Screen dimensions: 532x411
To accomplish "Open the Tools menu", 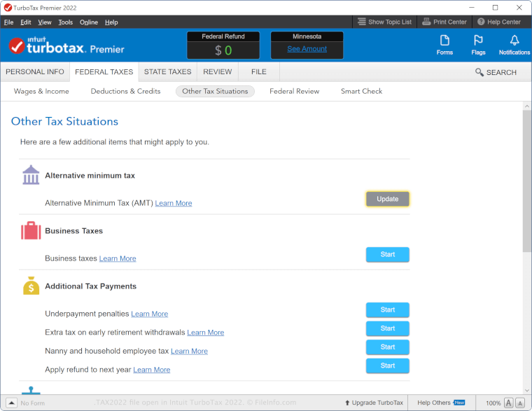I will pyautogui.click(x=65, y=22).
